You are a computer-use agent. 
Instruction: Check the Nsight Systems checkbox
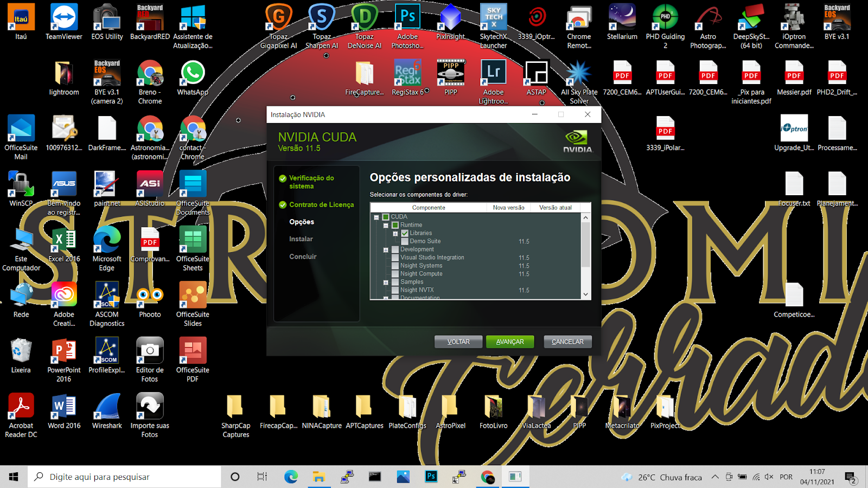[x=395, y=266]
